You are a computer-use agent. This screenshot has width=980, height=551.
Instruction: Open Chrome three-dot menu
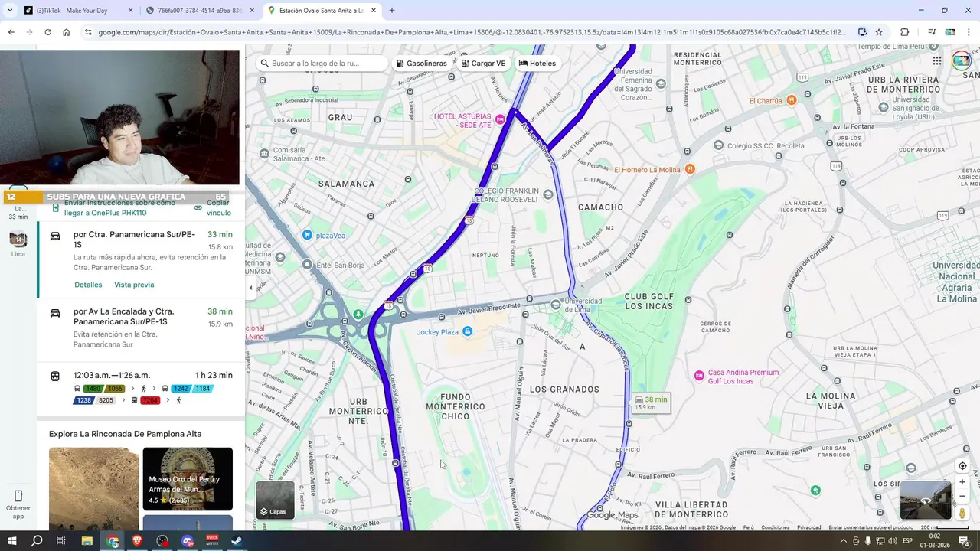(x=969, y=32)
